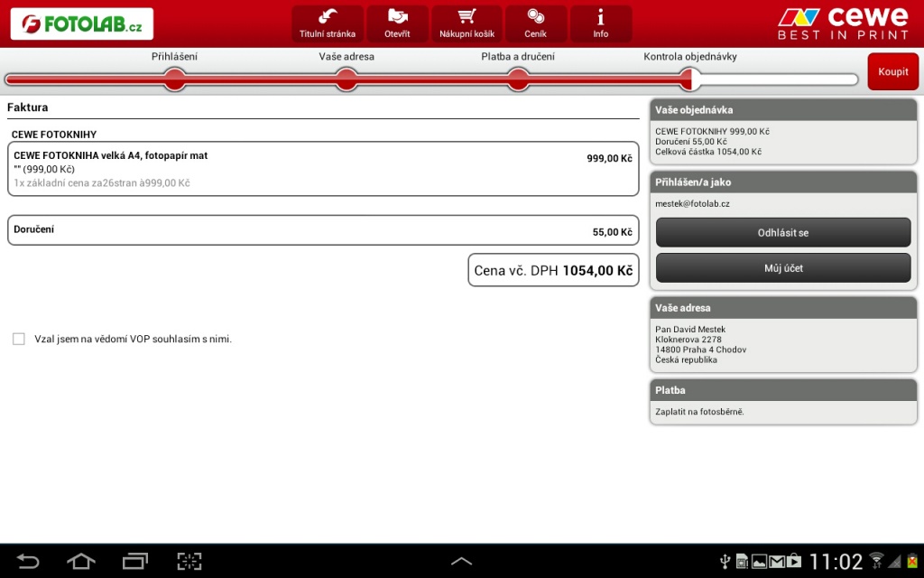
Task: Tap the Android home navigation icon
Action: tap(80, 561)
